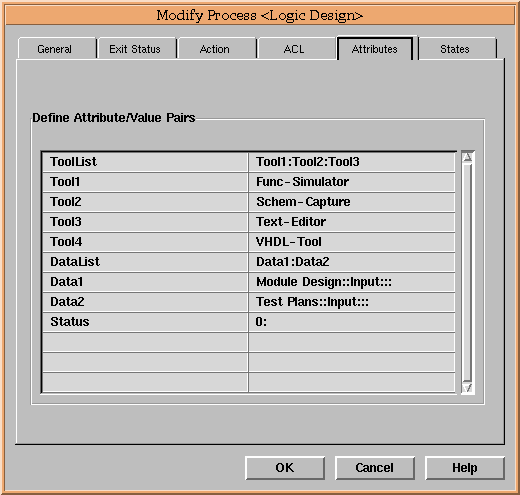Click the attribute list vertical scrollbar track
Image resolution: width=520 pixels, height=495 pixels.
coord(467,272)
